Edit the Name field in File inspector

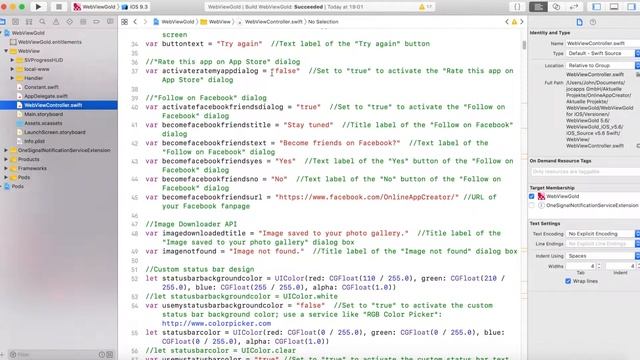[602, 43]
